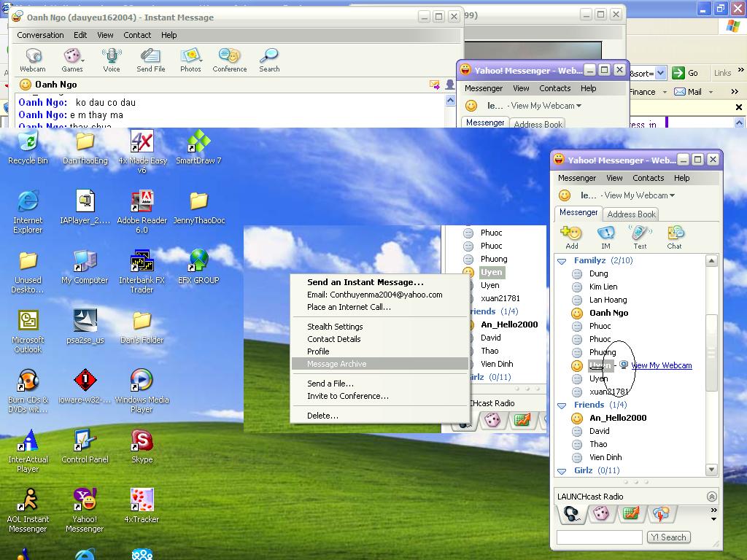The width and height of the screenshot is (747, 560).
Task: Select the dice games tab at Messenger bottom
Action: point(601,514)
